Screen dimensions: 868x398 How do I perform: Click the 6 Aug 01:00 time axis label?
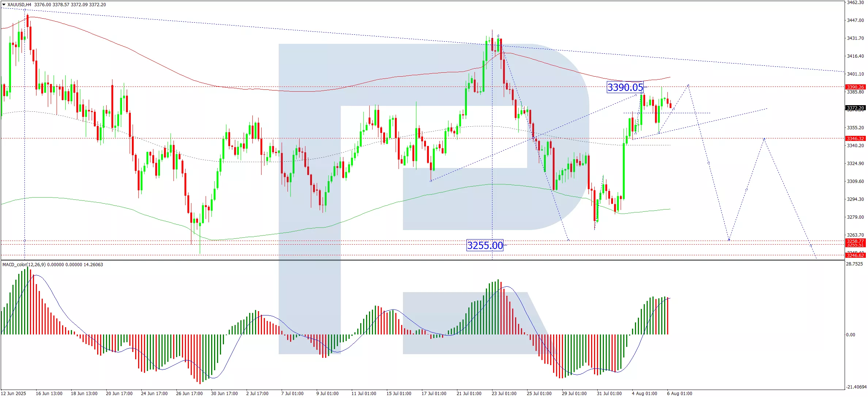point(679,393)
